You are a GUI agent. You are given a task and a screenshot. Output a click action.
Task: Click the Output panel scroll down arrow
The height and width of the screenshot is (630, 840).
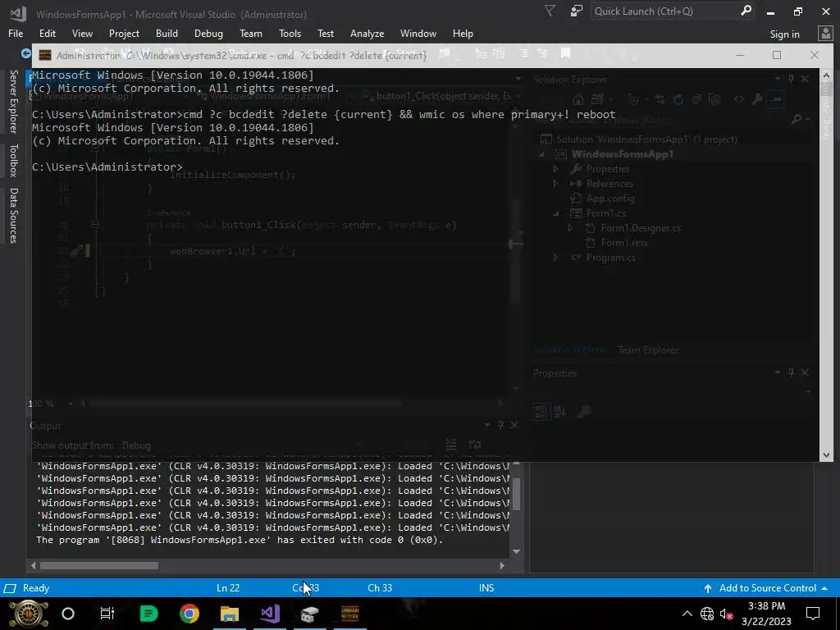click(x=517, y=551)
